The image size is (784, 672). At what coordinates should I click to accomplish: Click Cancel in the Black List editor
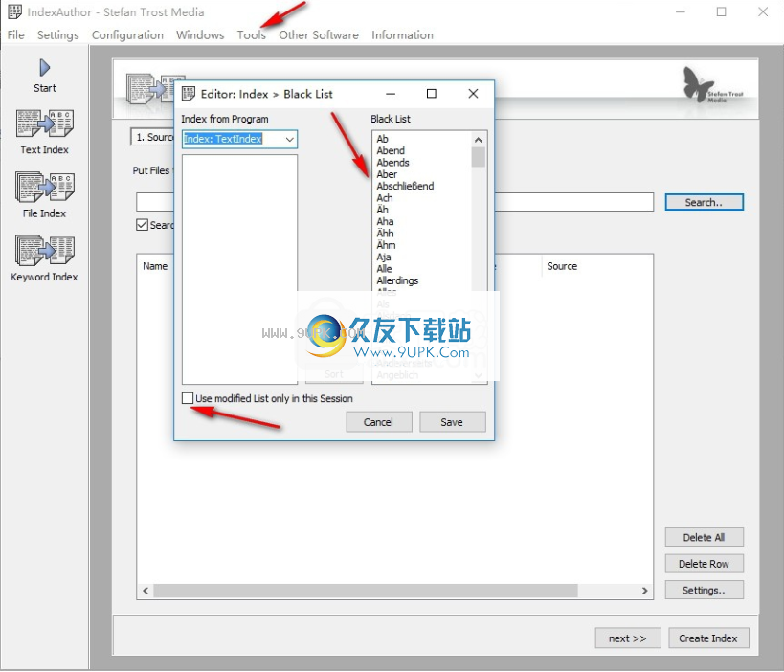point(378,422)
